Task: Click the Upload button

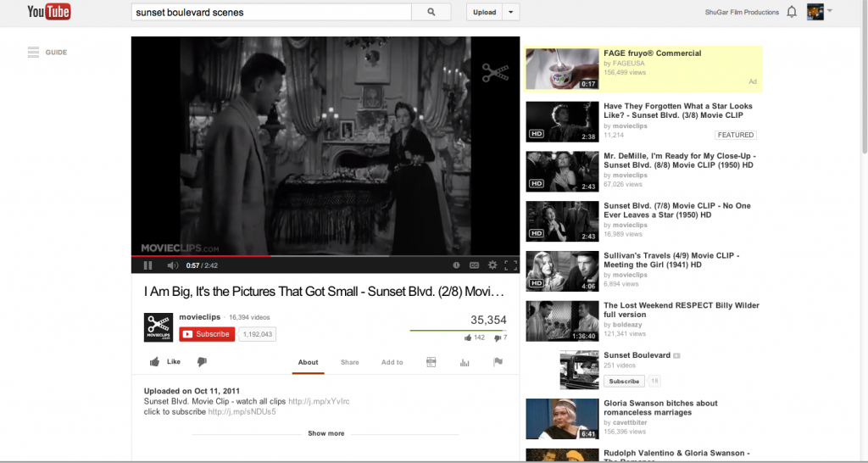Action: pos(484,12)
